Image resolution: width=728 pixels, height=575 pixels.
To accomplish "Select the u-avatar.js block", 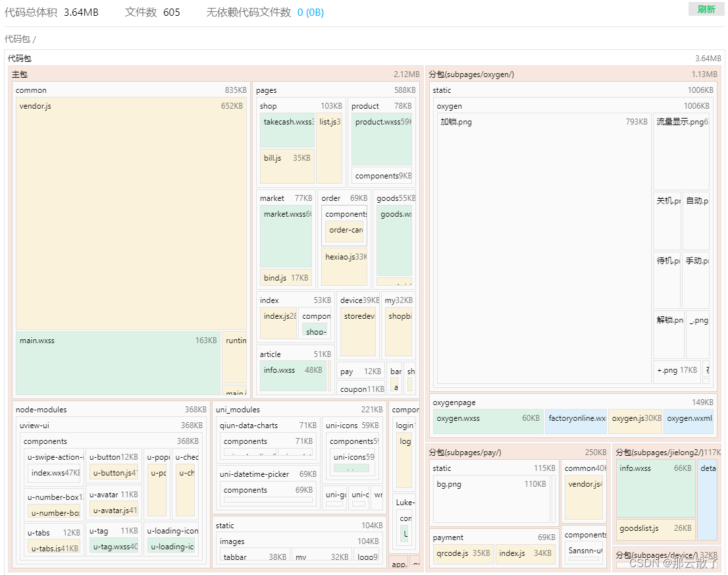I will click(114, 510).
